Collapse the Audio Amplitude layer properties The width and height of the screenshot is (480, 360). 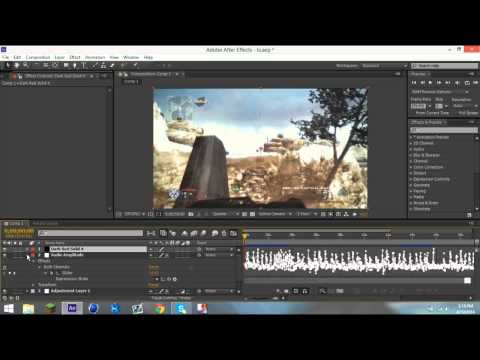click(x=27, y=255)
